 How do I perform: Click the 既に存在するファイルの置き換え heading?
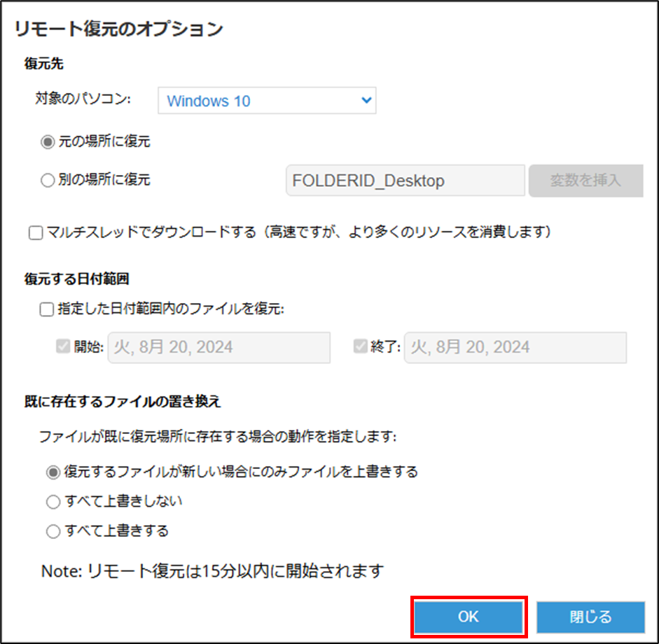pos(123,402)
